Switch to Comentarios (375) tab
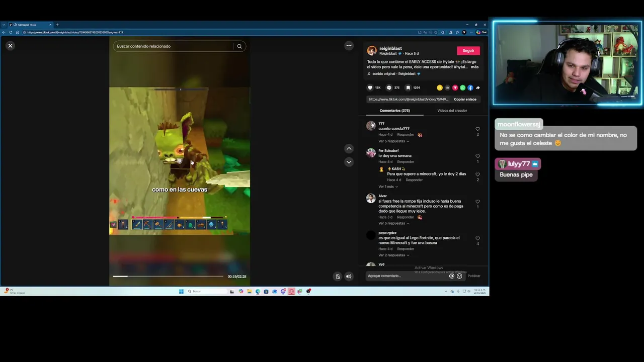The width and height of the screenshot is (644, 362). point(394,111)
